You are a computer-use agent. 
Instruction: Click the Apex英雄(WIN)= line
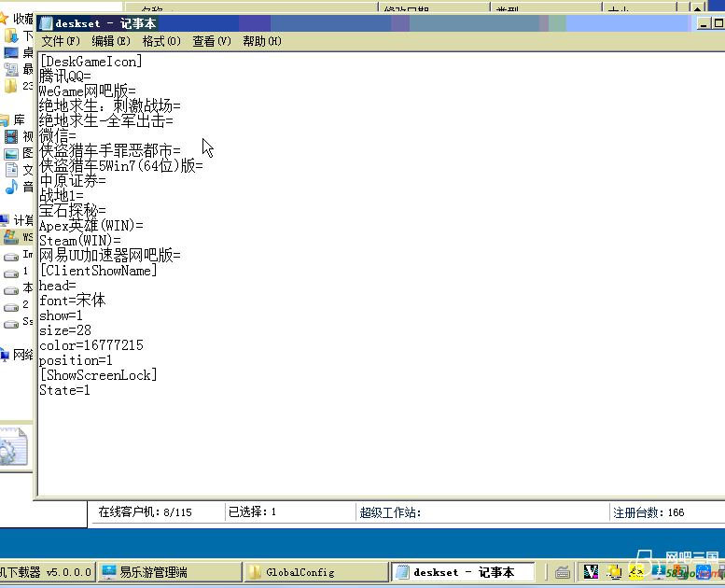(x=91, y=226)
